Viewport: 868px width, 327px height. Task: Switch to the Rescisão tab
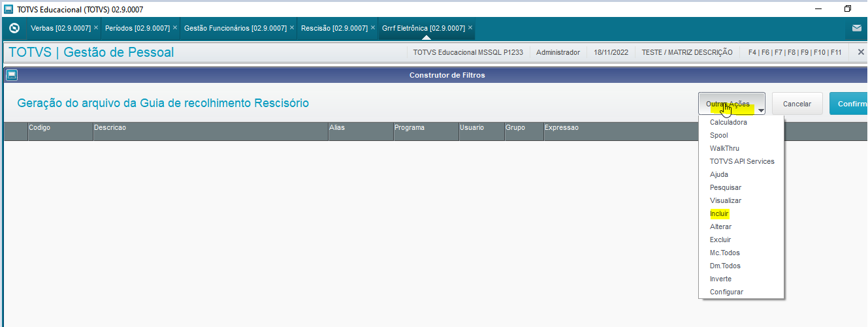point(334,28)
